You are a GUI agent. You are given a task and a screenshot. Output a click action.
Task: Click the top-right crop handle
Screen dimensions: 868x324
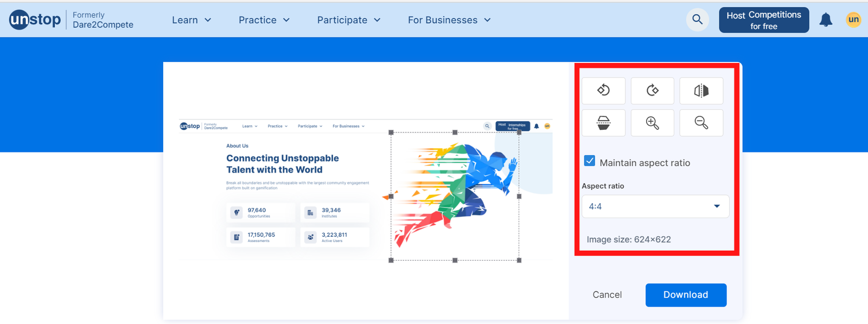point(519,132)
